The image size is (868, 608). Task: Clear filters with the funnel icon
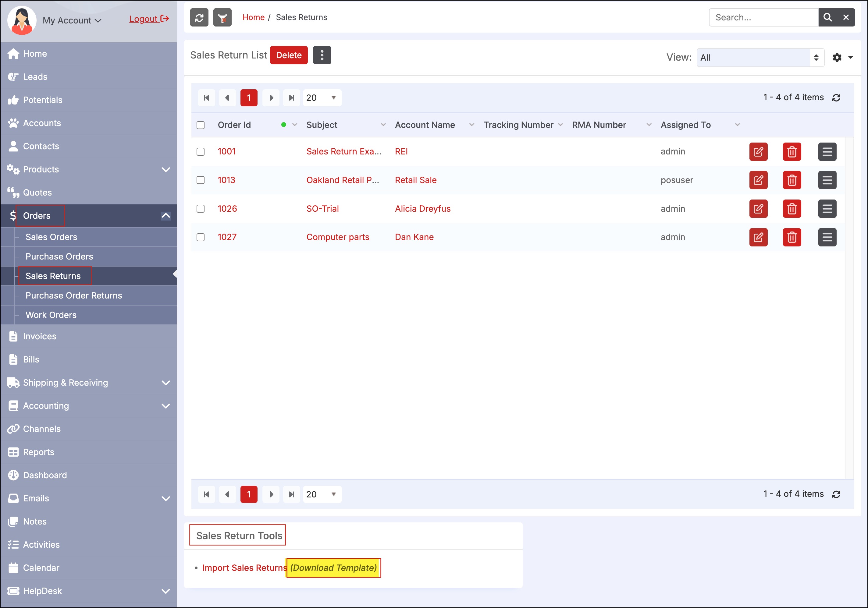tap(222, 17)
